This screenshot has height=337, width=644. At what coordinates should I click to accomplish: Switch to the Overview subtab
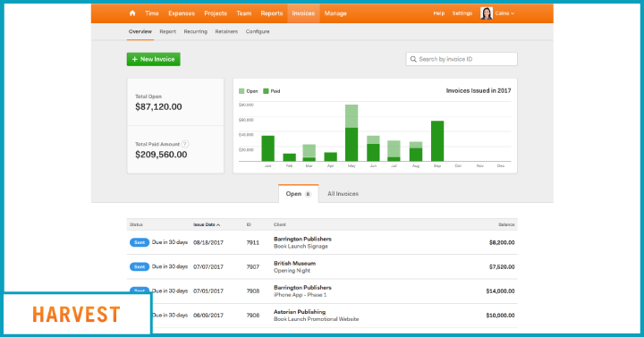(140, 31)
